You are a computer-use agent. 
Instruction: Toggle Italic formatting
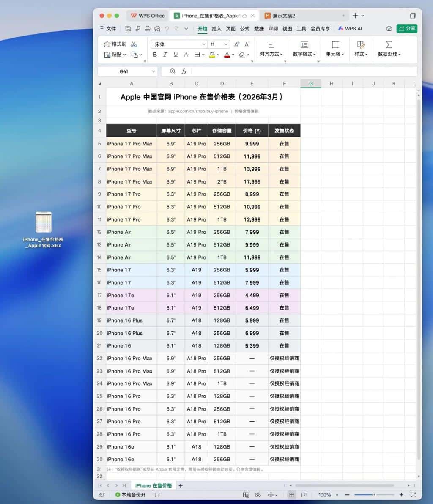point(165,55)
